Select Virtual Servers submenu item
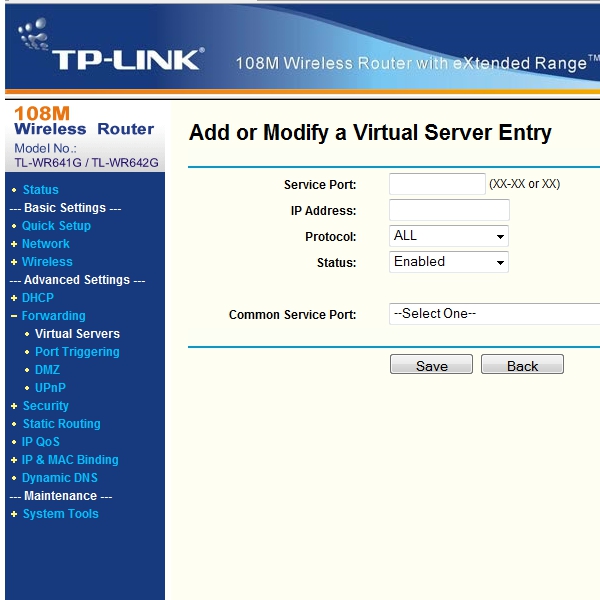The image size is (600, 600). point(77,334)
